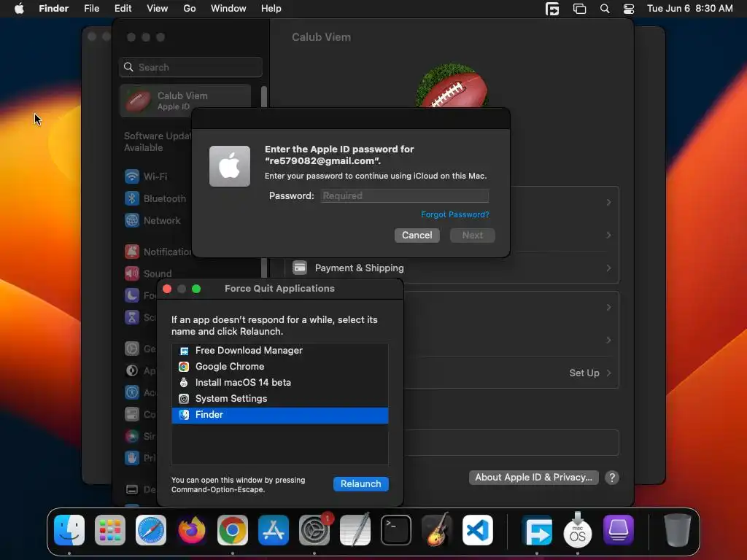Open the Edit menu
This screenshot has height=560, width=747.
click(x=123, y=9)
